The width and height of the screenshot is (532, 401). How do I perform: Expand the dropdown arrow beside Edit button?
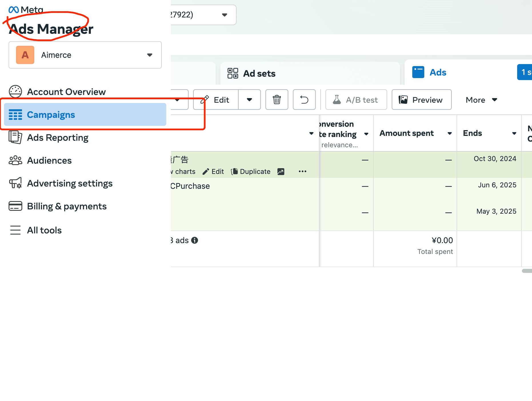[249, 100]
